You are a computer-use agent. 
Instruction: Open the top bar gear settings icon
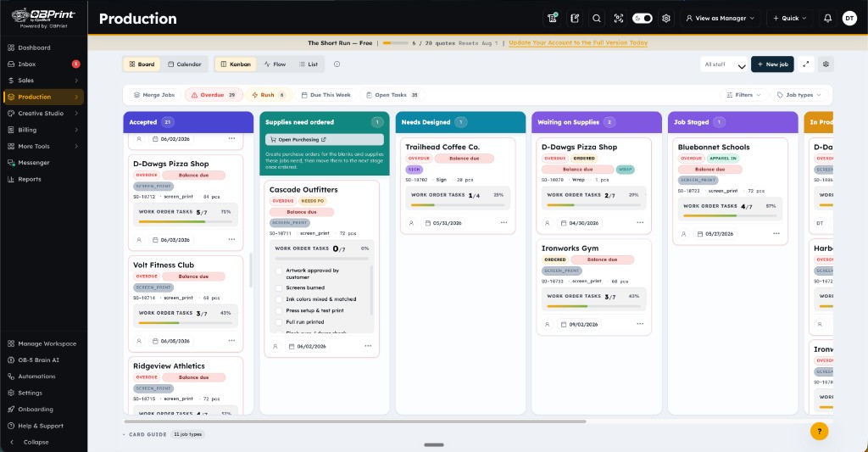tap(666, 19)
